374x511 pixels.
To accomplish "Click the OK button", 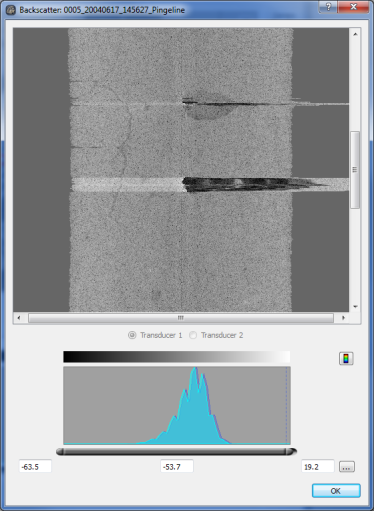I will tap(336, 491).
